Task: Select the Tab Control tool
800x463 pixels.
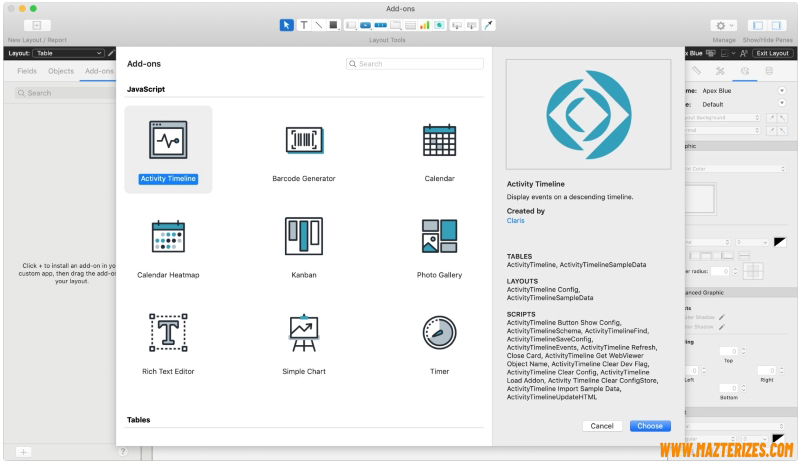Action: coord(395,25)
